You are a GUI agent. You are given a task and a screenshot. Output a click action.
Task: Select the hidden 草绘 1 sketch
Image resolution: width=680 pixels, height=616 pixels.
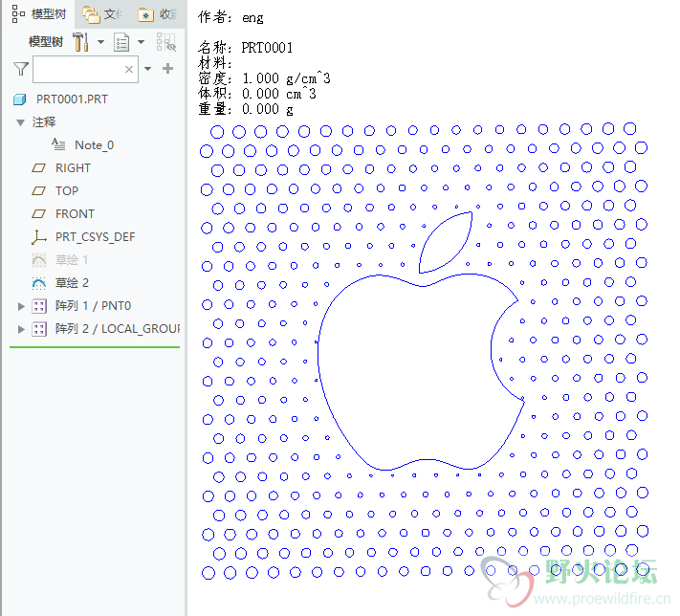coord(72,260)
